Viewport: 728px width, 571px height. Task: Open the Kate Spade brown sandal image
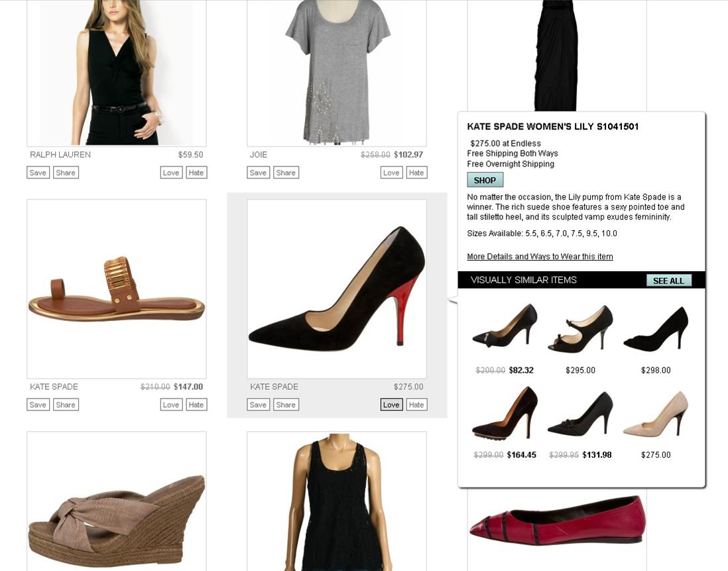click(x=117, y=289)
